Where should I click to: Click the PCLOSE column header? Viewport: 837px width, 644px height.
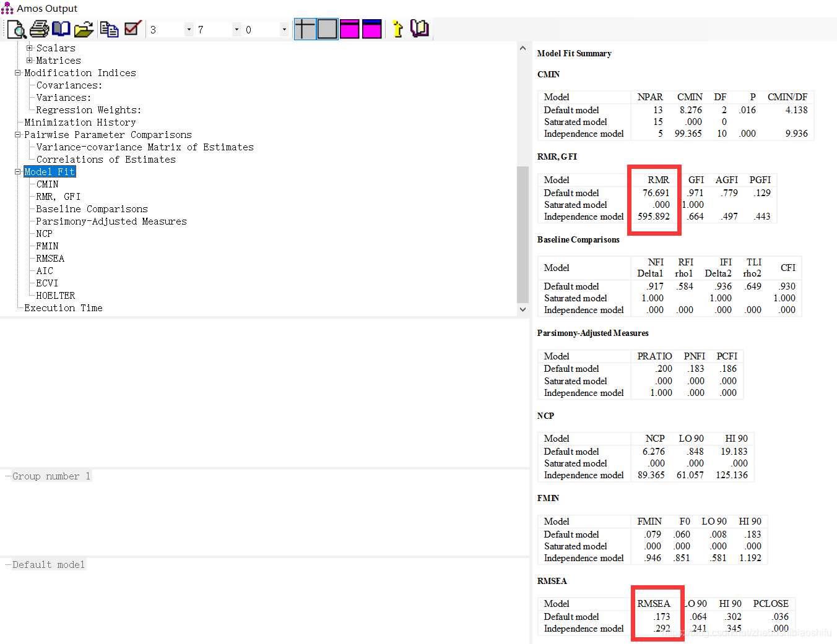click(x=770, y=604)
